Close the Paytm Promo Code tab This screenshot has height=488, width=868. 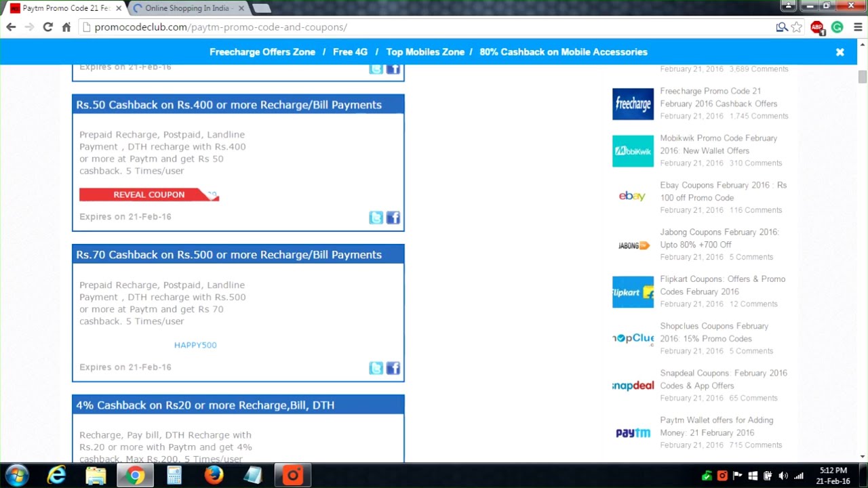point(119,8)
